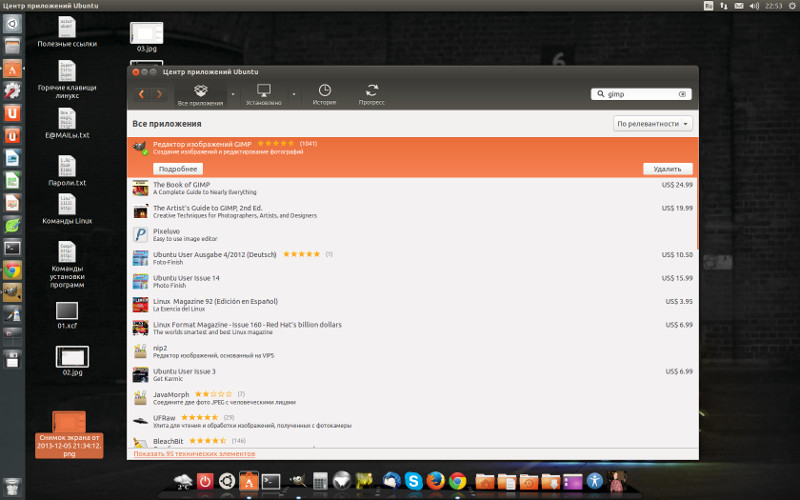
Task: Select the Пароли.txt desktop file
Action: (x=67, y=170)
